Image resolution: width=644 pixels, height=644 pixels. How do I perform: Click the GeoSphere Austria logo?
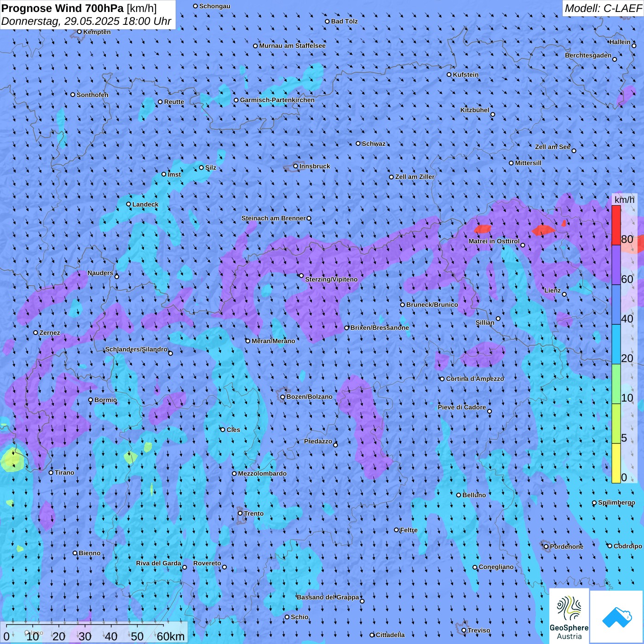569,616
